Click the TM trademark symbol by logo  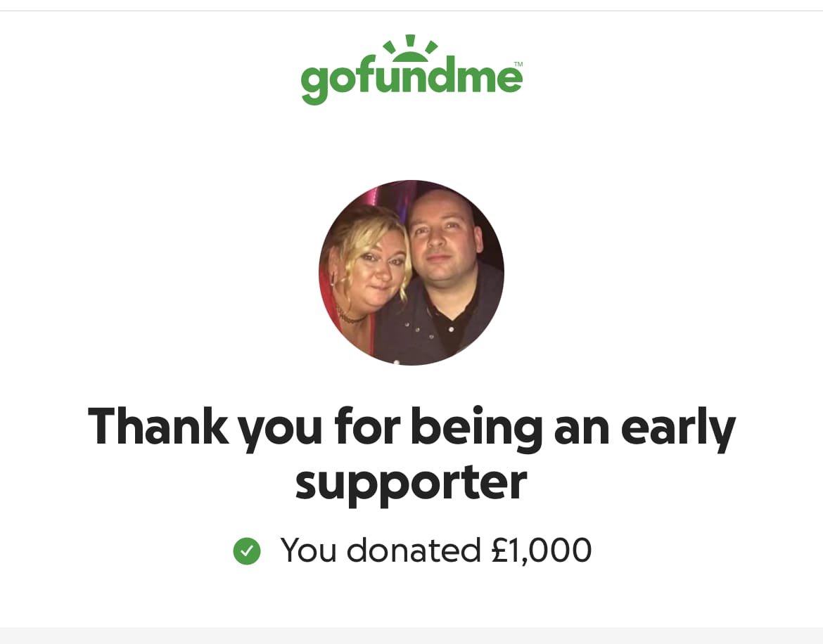coord(518,65)
